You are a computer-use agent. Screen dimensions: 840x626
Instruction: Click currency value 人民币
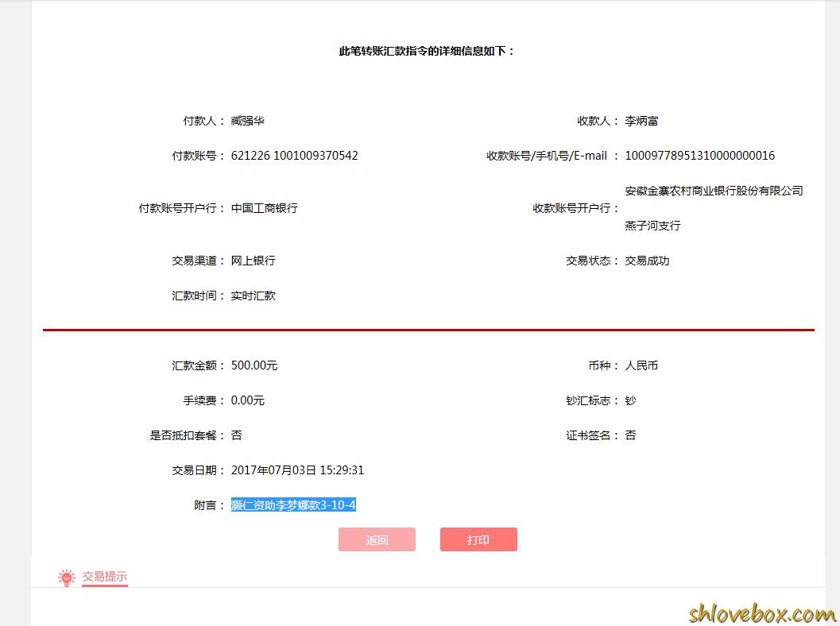(641, 365)
